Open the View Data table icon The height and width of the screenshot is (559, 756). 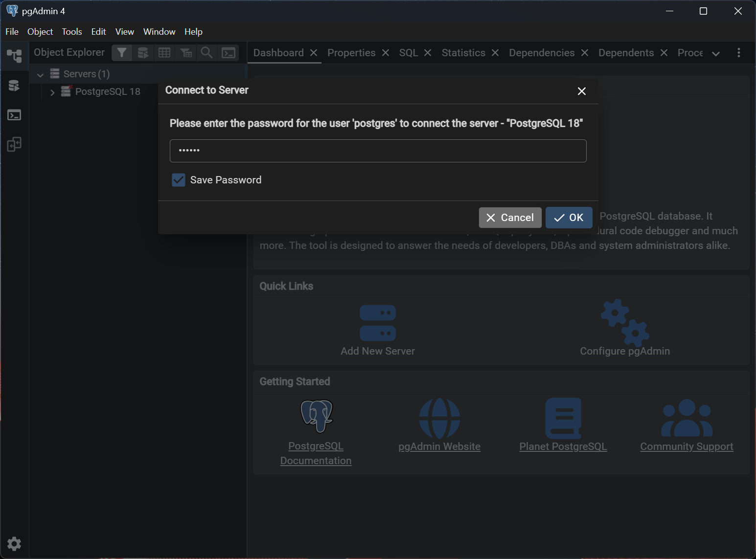click(x=164, y=53)
